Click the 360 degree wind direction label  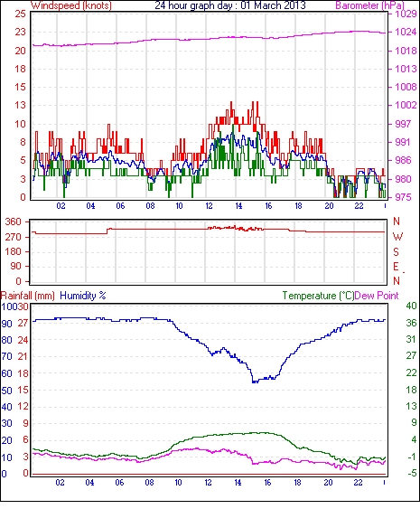pos(13,222)
